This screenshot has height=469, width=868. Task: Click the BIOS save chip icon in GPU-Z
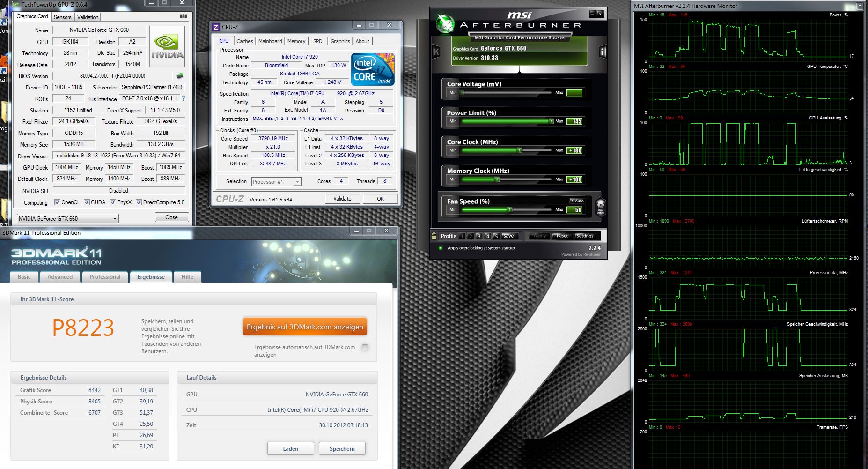point(180,75)
